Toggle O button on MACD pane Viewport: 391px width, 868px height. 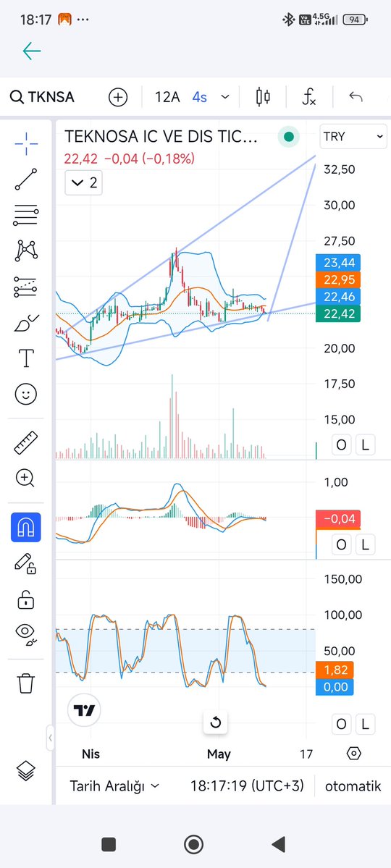(341, 545)
